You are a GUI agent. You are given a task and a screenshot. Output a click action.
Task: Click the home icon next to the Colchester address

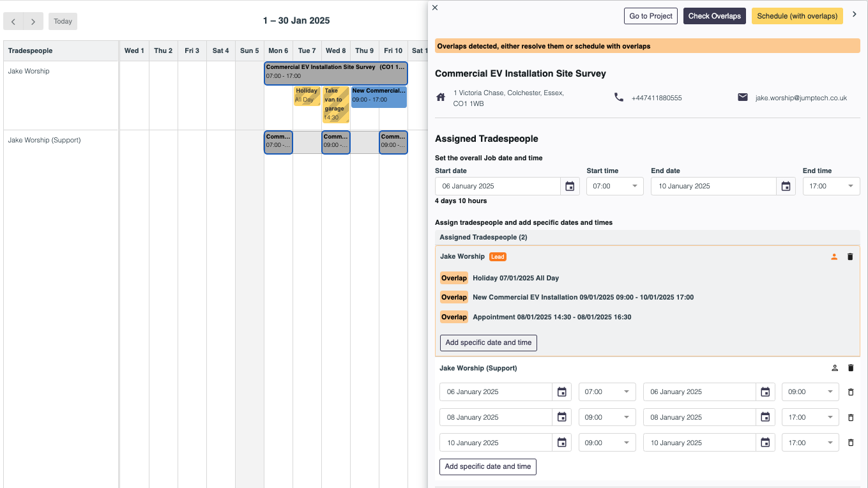pyautogui.click(x=439, y=97)
